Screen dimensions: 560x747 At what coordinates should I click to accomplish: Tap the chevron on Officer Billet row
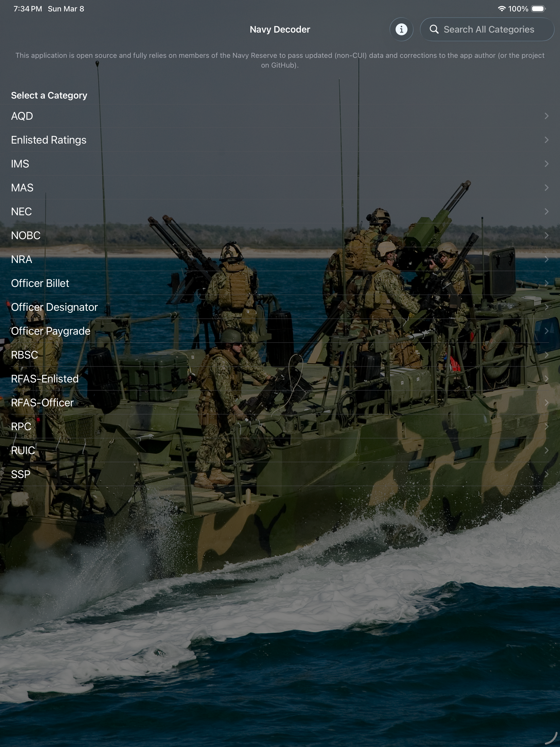546,283
